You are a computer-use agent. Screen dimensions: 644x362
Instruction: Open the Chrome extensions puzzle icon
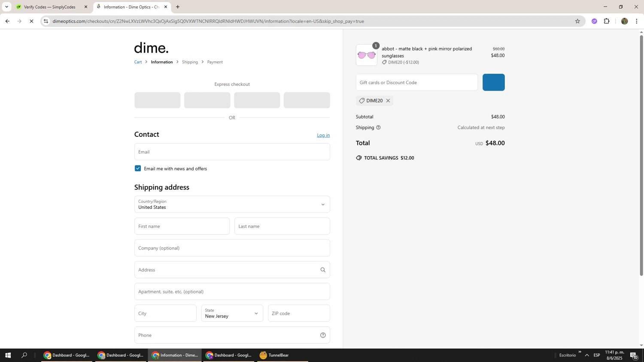tap(607, 21)
